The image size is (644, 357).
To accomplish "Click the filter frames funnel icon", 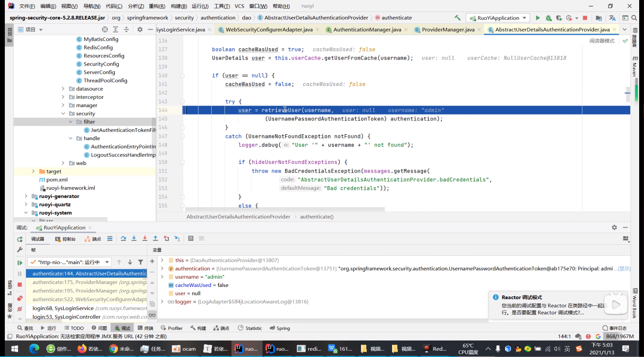I will [x=140, y=262].
